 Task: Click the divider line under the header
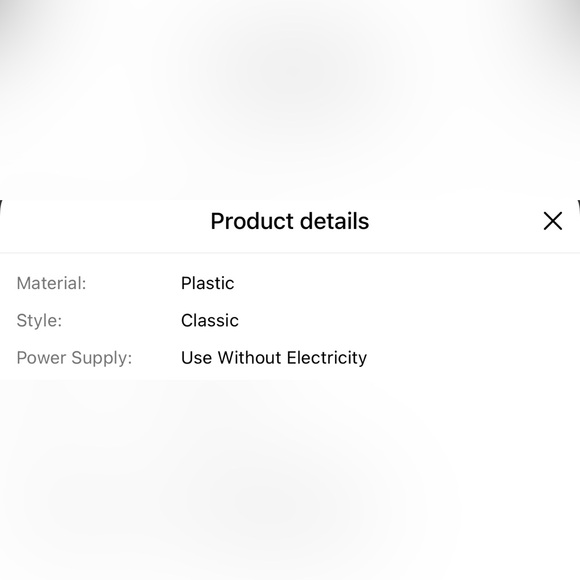[x=290, y=253]
